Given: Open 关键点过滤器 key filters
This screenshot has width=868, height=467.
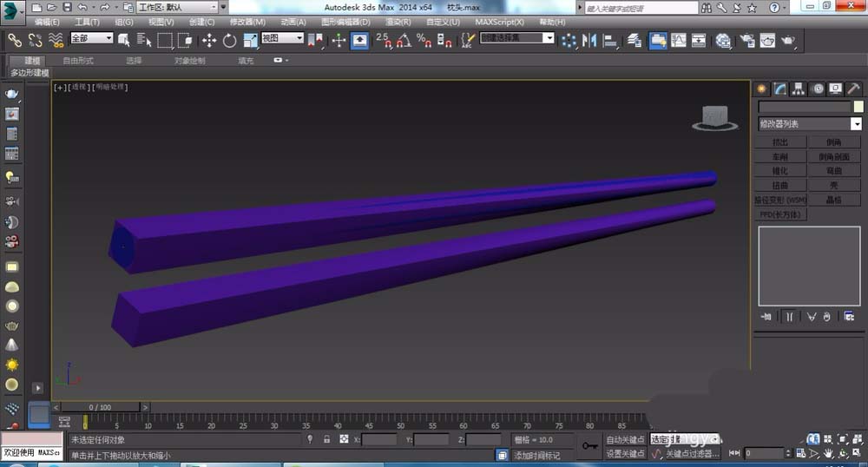Looking at the screenshot, I should coord(693,454).
